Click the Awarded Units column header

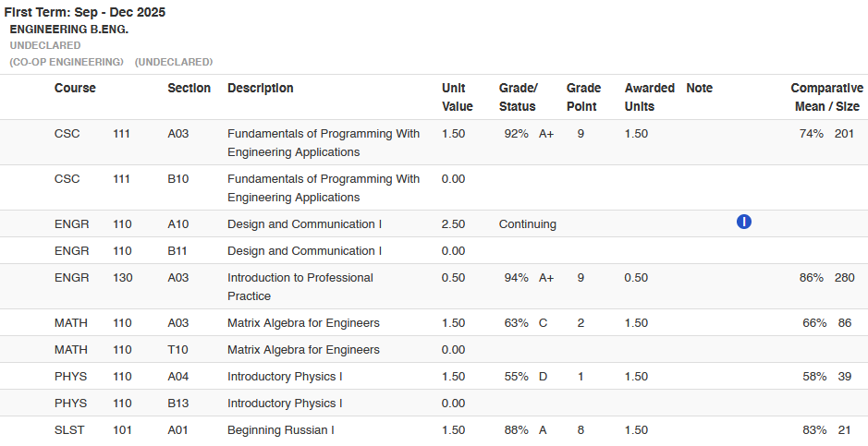point(649,97)
